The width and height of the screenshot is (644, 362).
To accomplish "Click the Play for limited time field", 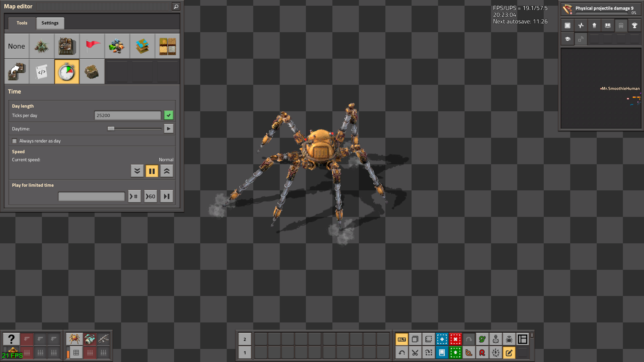I will (x=92, y=196).
